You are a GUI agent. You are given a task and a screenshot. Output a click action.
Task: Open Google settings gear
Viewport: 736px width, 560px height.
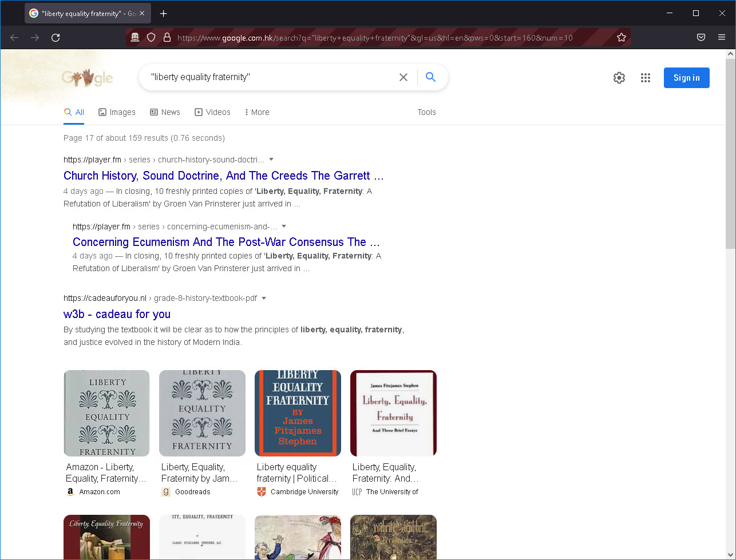pos(619,78)
